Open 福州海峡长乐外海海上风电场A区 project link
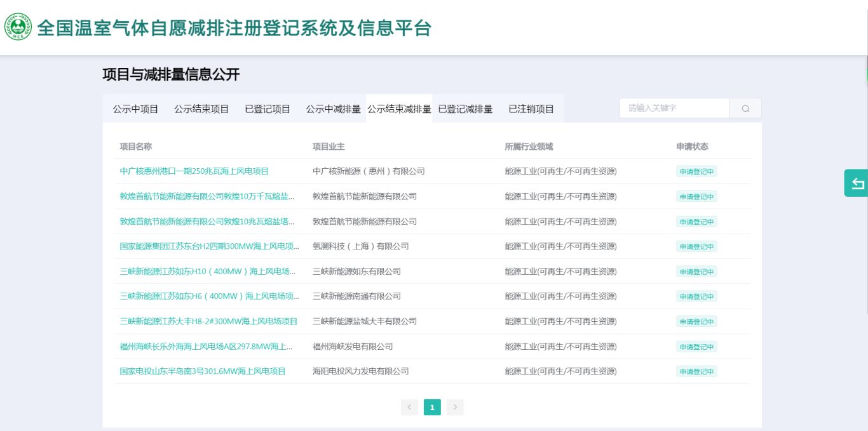This screenshot has width=868, height=431. point(206,347)
